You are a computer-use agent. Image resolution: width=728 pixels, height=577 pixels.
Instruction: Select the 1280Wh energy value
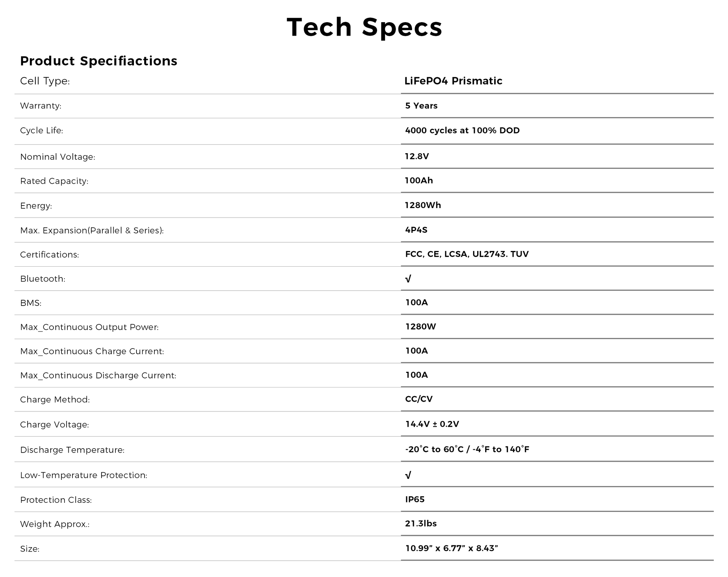pyautogui.click(x=423, y=205)
